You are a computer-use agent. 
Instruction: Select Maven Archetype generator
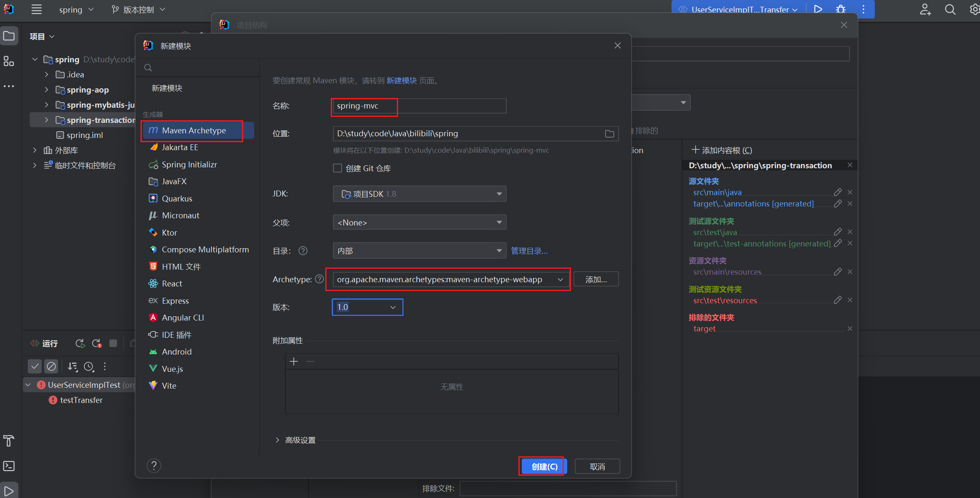pos(198,130)
